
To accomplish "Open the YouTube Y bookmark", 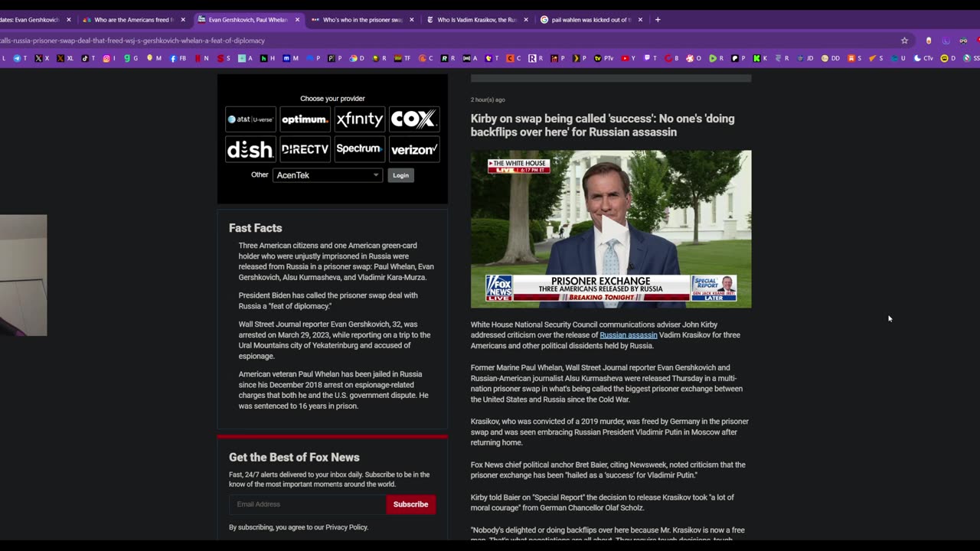I will (x=628, y=58).
